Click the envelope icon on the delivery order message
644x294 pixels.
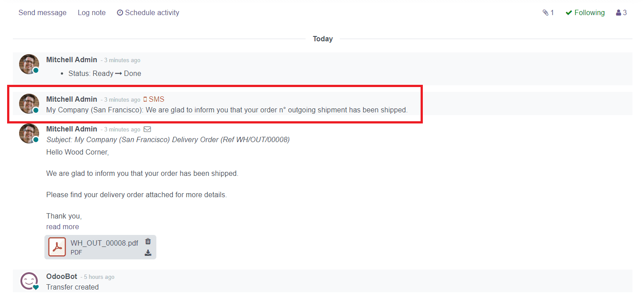coord(147,129)
